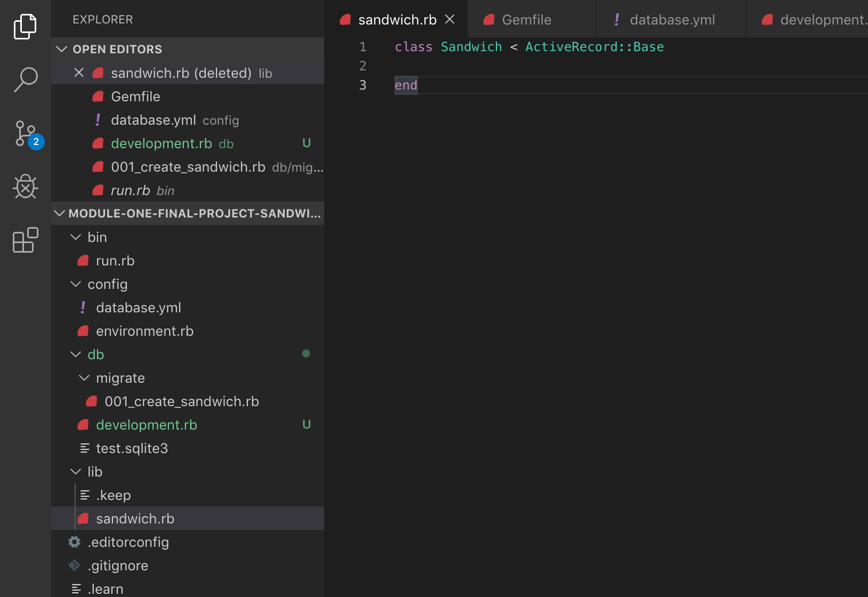
Task: Collapse the Open Editors section
Action: coord(62,49)
